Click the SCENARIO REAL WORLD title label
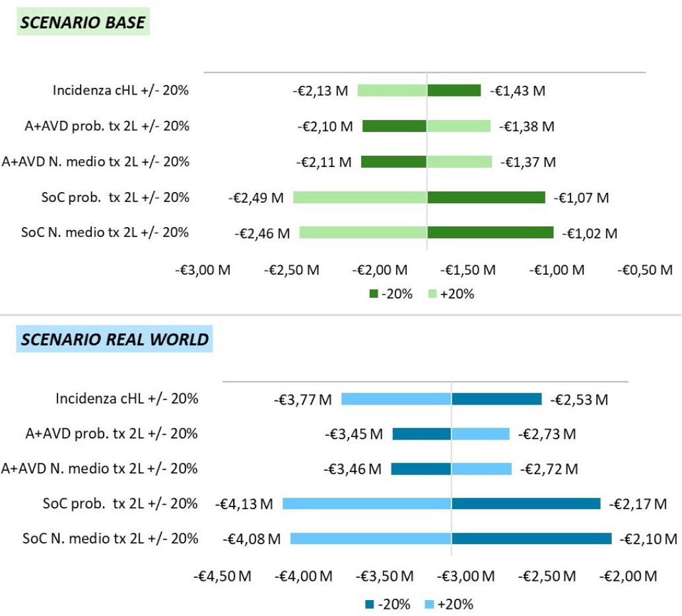The width and height of the screenshot is (682, 616). click(x=114, y=339)
